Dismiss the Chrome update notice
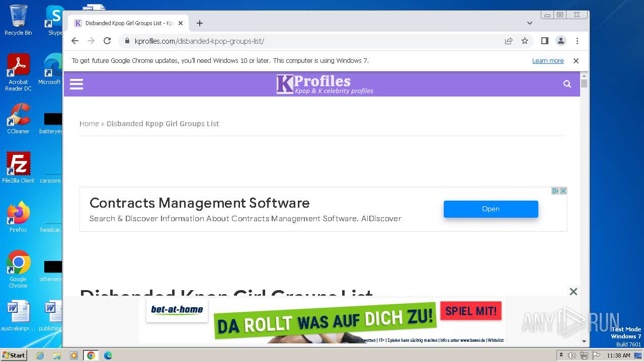This screenshot has width=644, height=362. tap(576, 61)
